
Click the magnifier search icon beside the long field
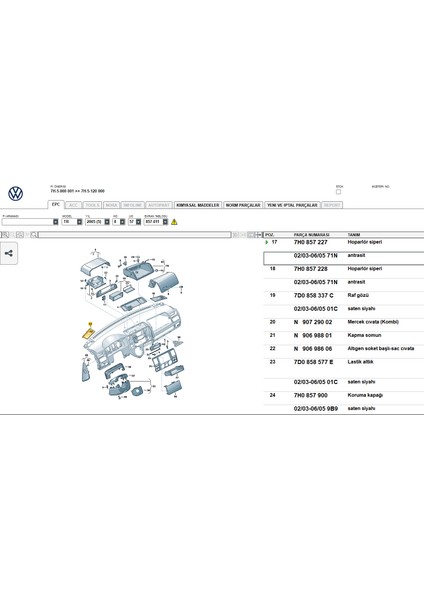coord(34,235)
